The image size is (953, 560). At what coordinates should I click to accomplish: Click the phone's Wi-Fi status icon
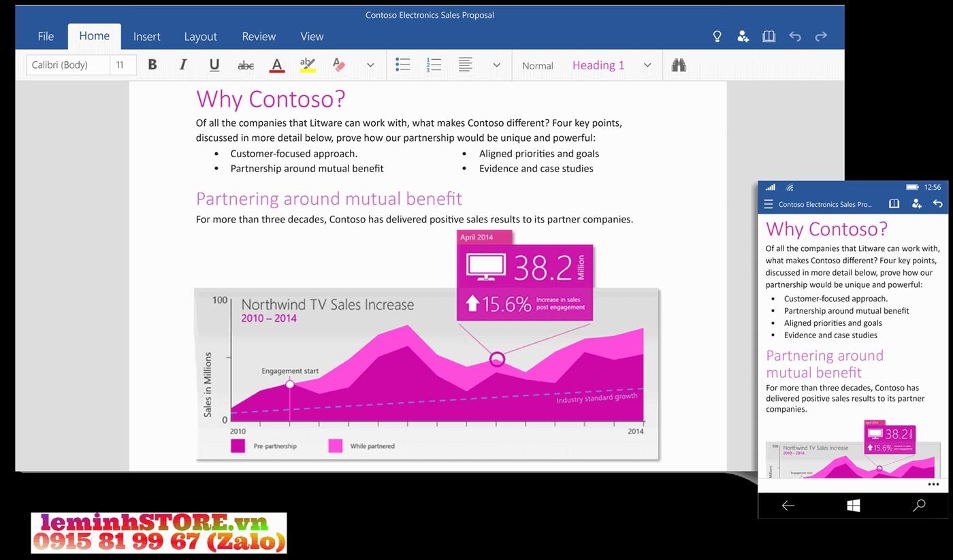(790, 187)
